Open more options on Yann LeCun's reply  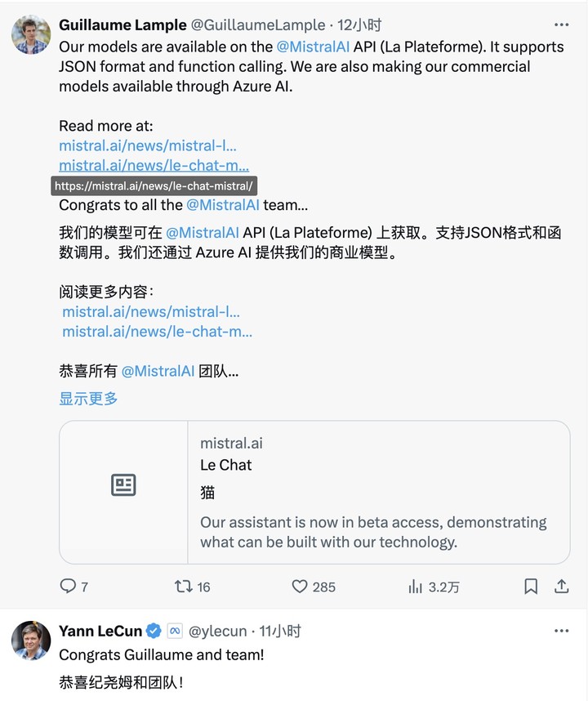[x=561, y=631]
